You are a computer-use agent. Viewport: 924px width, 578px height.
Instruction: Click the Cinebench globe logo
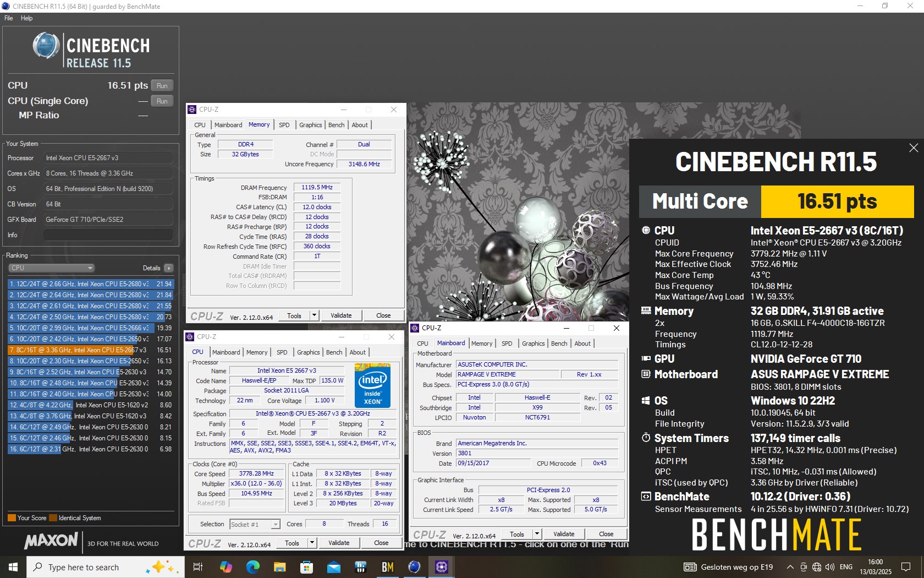[x=46, y=46]
